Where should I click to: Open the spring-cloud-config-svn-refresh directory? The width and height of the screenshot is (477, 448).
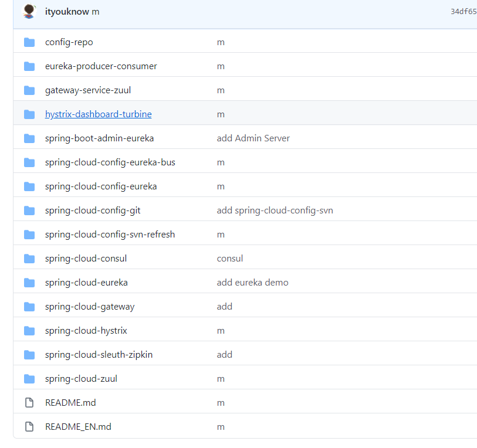[110, 235]
